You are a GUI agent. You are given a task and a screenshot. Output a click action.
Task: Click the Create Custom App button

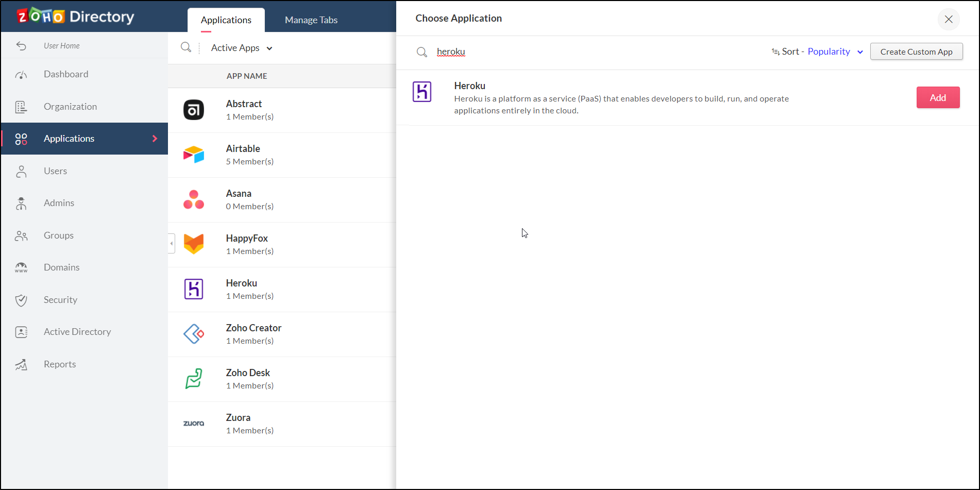click(916, 52)
